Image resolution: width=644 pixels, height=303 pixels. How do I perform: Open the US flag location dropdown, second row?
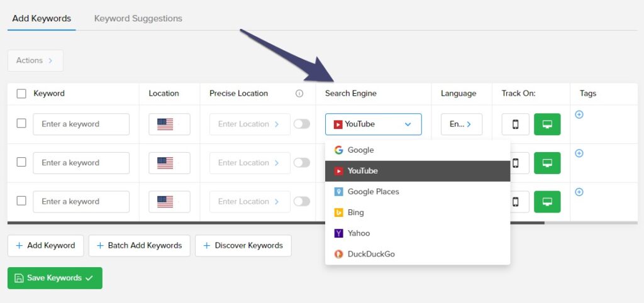169,163
